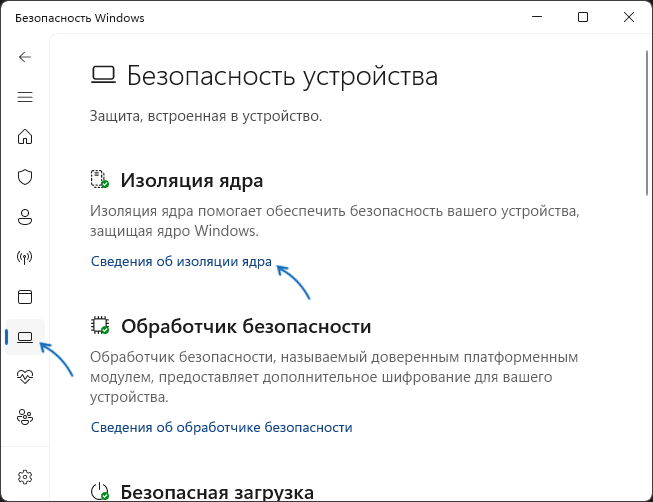The image size is (653, 502).
Task: Open the hamburger navigation menu
Action: (25, 97)
